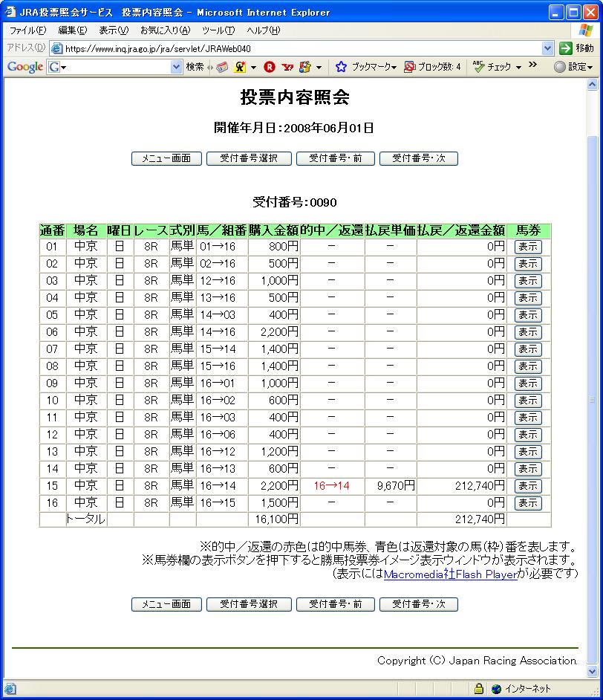The height and width of the screenshot is (700, 603).
Task: Click 表示 button for row 03 (12→16)
Action: [x=528, y=281]
